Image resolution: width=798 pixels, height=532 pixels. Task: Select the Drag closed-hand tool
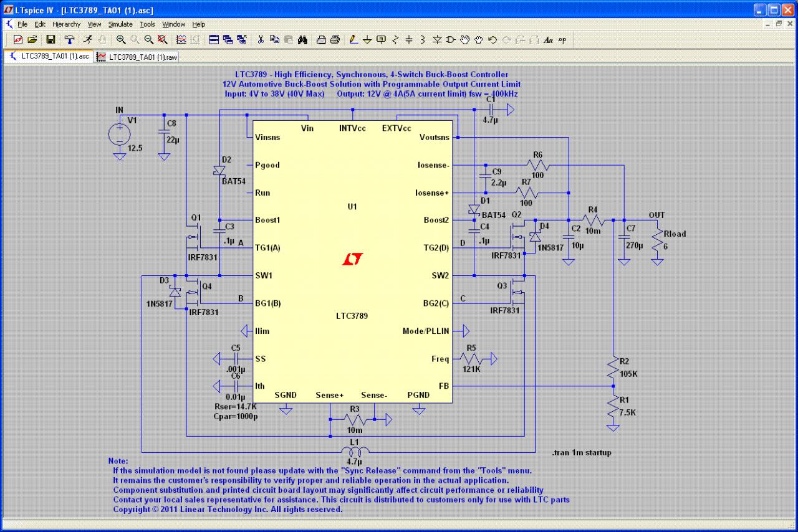(x=478, y=40)
